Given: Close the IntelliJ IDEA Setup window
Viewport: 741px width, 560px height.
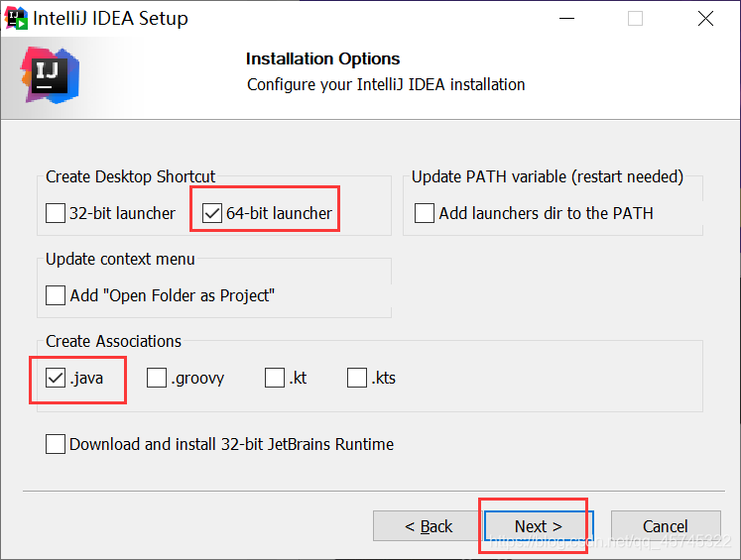Looking at the screenshot, I should point(705,19).
